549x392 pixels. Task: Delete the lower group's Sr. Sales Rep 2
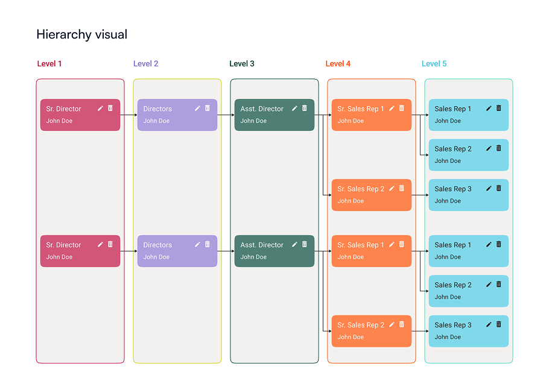(x=402, y=324)
